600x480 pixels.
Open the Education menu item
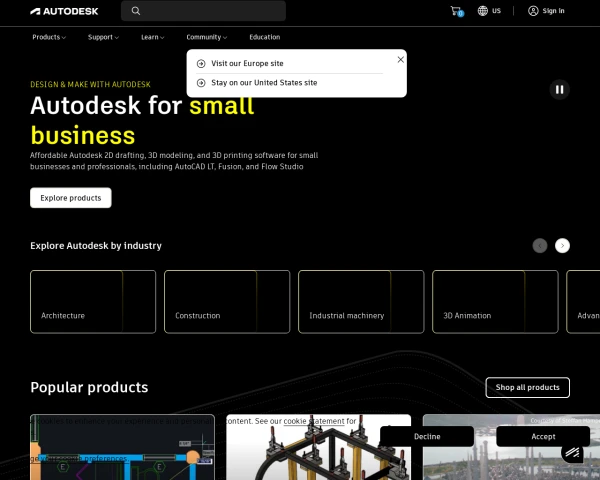click(265, 37)
